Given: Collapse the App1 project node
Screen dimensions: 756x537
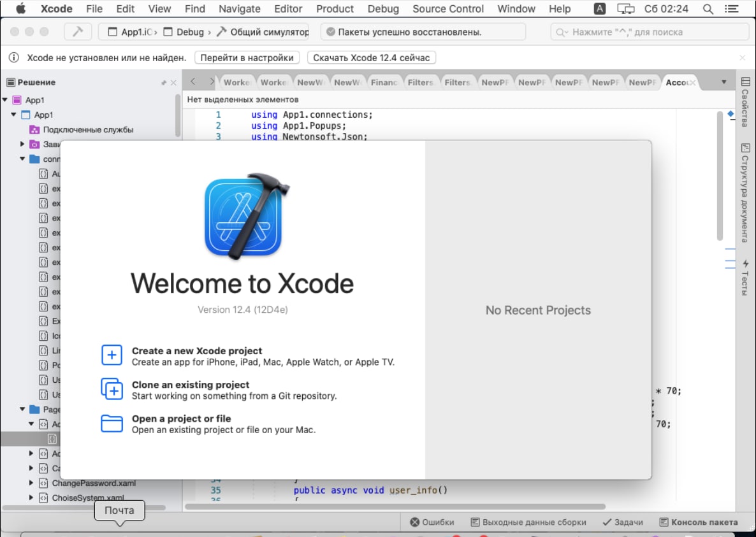Looking at the screenshot, I should point(13,115).
